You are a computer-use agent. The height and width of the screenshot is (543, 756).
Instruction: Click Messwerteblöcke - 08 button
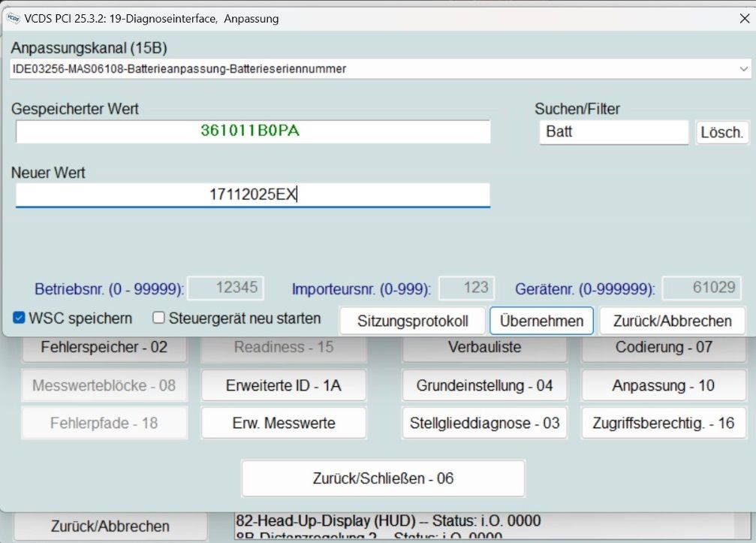104,385
